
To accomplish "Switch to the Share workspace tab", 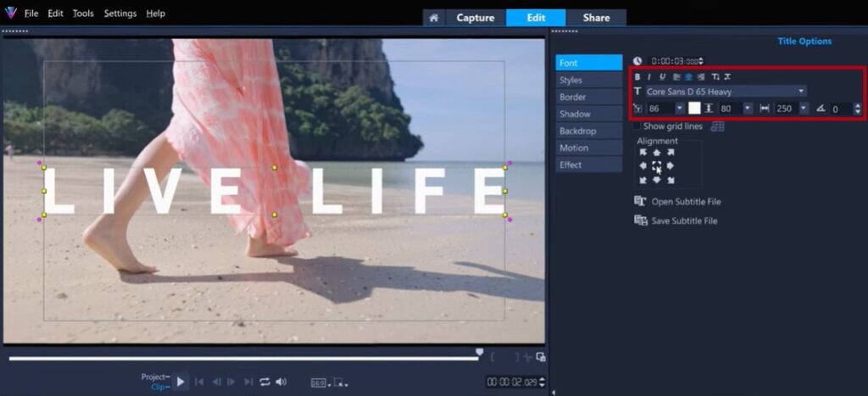I will [x=596, y=18].
